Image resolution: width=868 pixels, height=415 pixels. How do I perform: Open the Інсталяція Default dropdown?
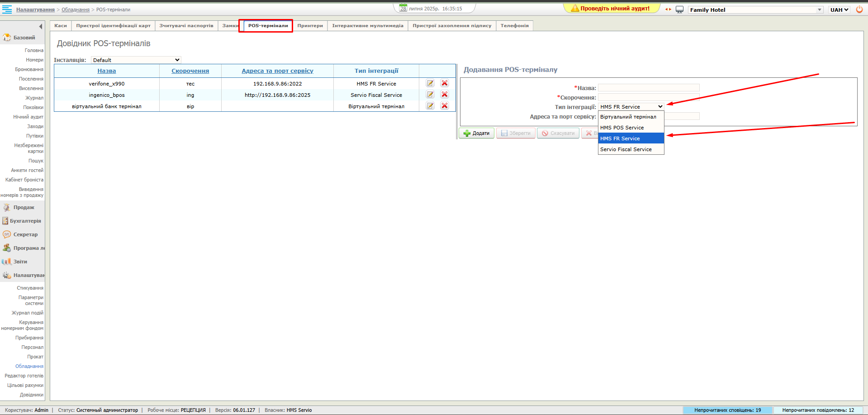pyautogui.click(x=136, y=60)
